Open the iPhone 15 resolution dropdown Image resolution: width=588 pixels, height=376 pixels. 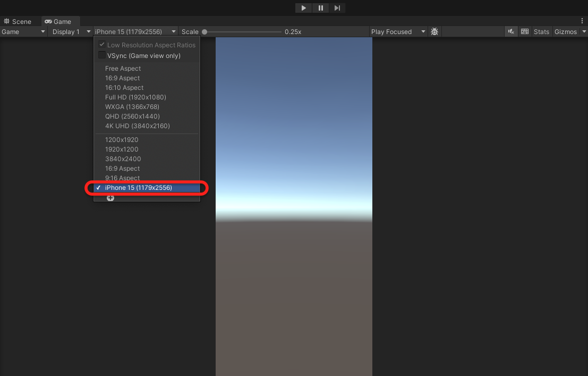tap(135, 32)
